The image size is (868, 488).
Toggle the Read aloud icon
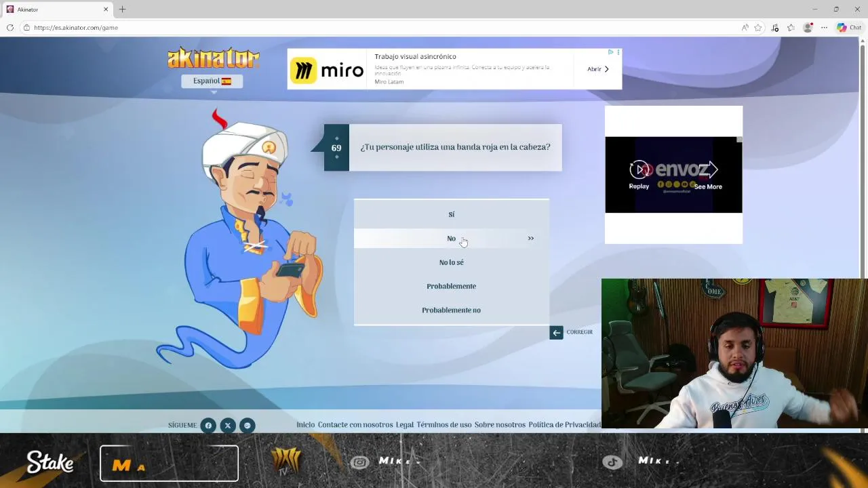pyautogui.click(x=745, y=28)
